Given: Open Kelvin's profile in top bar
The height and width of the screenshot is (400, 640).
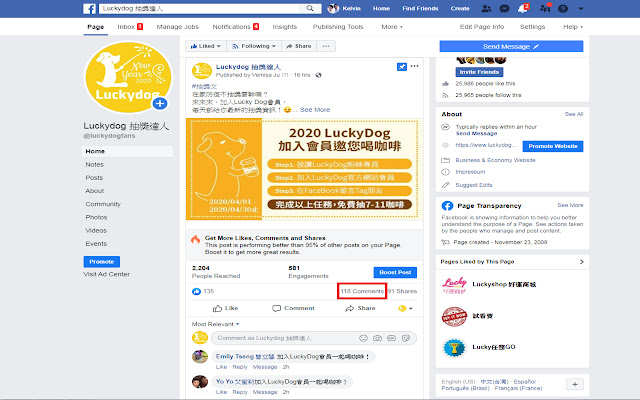Looking at the screenshot, I should click(344, 8).
